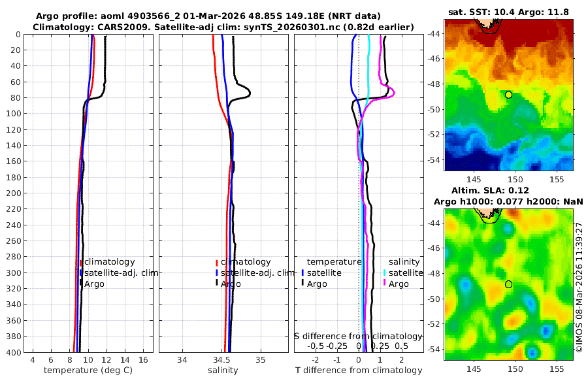This screenshot has height=379, width=588.
Task: Click S difference from climatology label
Action: 358,337
